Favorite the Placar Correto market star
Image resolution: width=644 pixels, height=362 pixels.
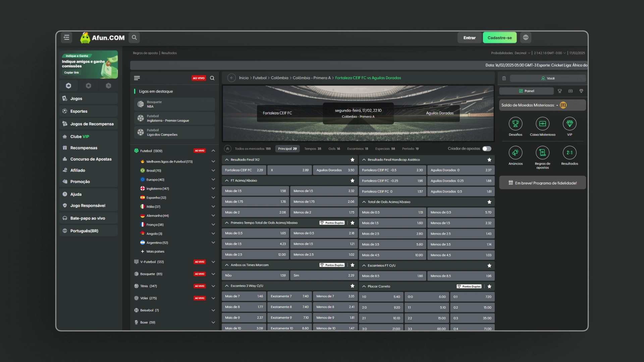pyautogui.click(x=489, y=287)
